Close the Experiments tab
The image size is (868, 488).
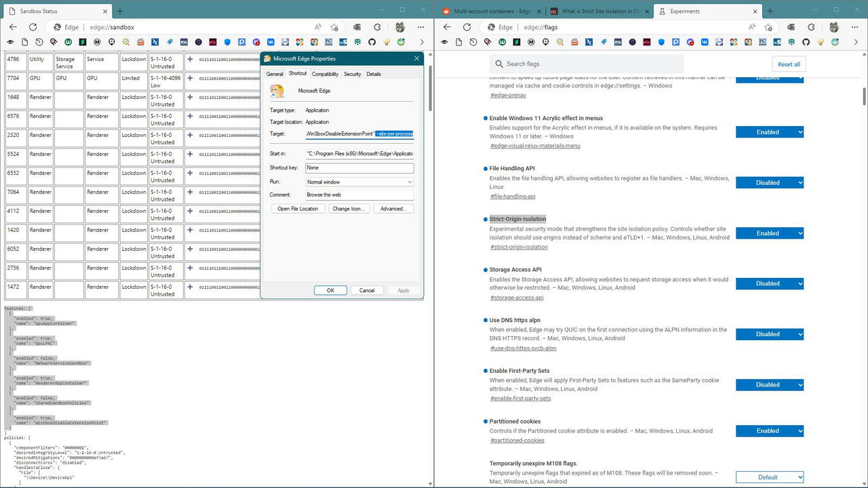(755, 12)
